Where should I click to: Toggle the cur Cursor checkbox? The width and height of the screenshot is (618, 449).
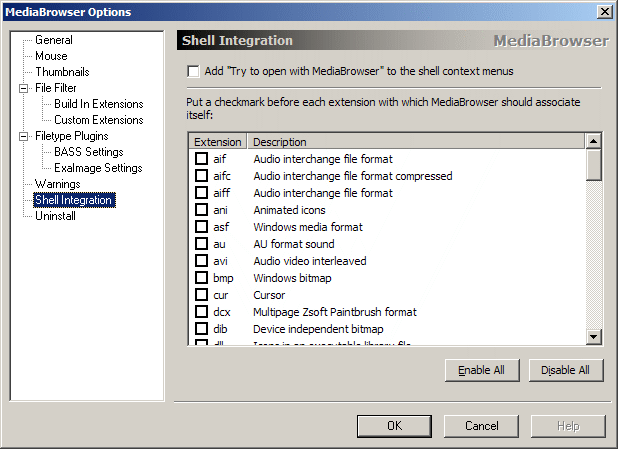(201, 294)
